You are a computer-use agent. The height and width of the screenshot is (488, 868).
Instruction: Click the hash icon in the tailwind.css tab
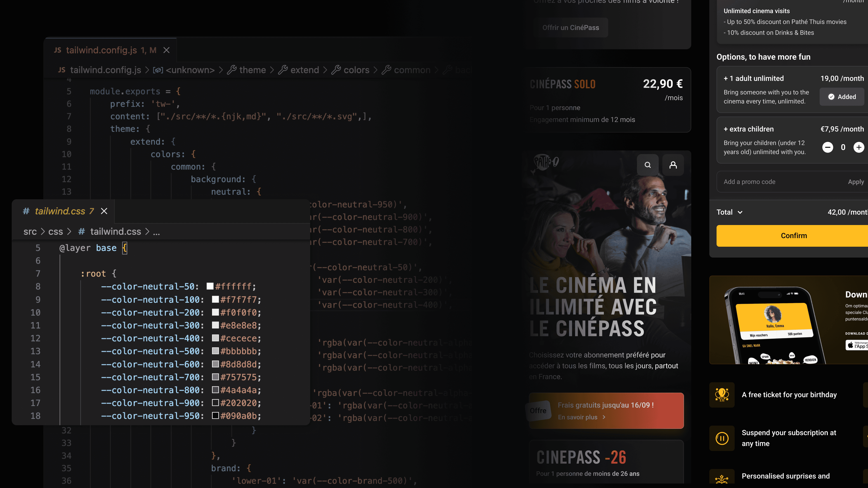click(26, 211)
